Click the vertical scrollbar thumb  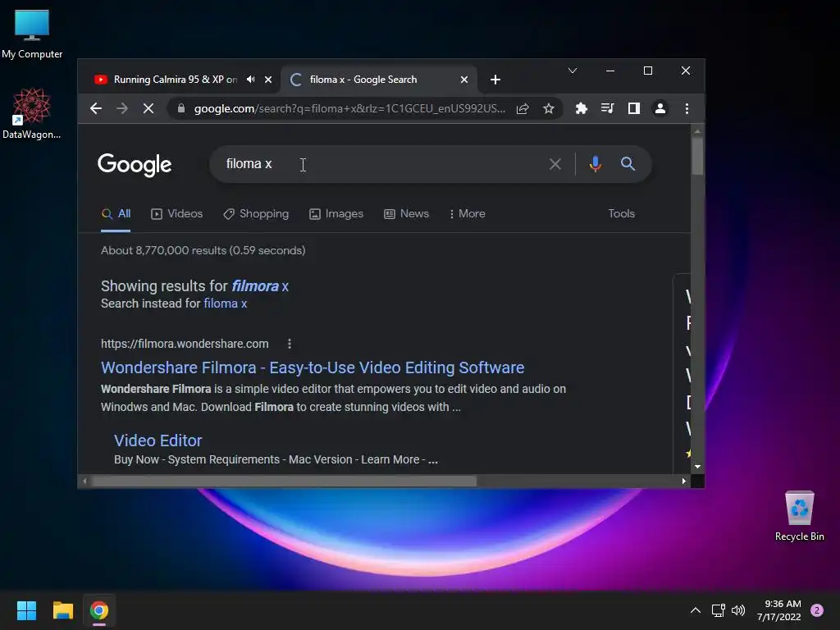pos(697,156)
